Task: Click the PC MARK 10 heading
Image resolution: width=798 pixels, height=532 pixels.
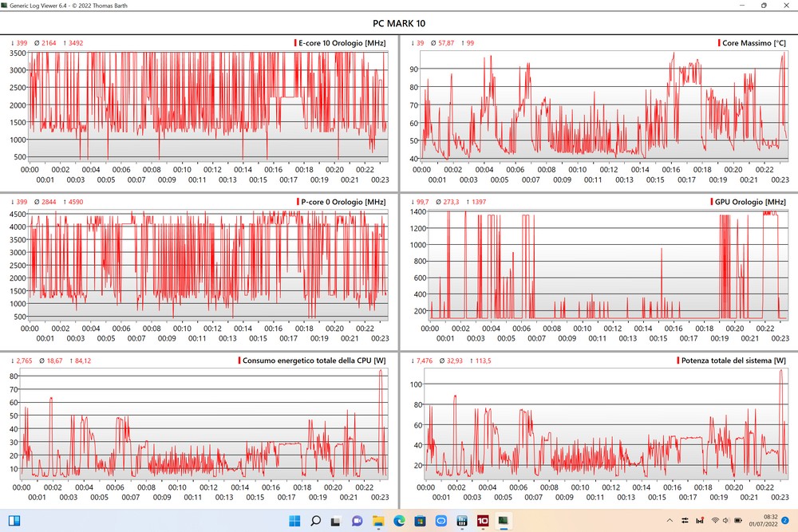Action: click(399, 23)
